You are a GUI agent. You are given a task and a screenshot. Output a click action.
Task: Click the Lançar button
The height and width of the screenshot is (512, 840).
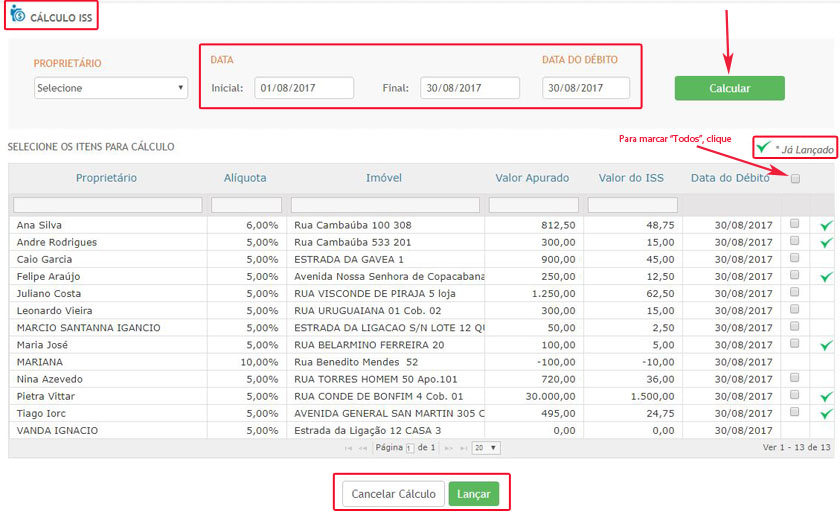(x=473, y=494)
